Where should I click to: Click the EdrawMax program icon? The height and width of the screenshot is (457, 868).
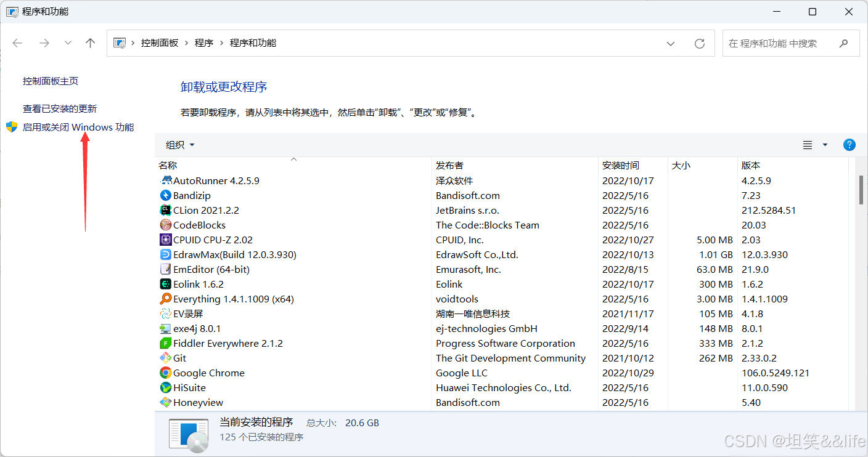click(x=165, y=254)
